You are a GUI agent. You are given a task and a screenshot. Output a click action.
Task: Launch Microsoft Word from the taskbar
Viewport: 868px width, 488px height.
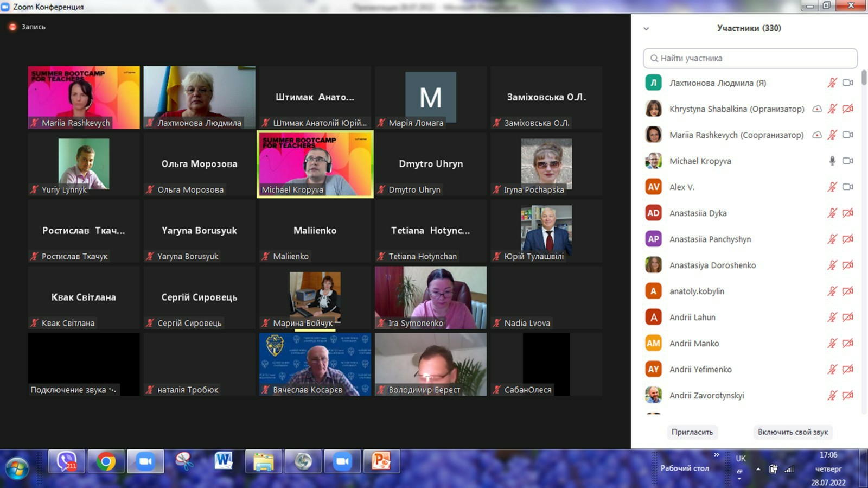pos(224,462)
